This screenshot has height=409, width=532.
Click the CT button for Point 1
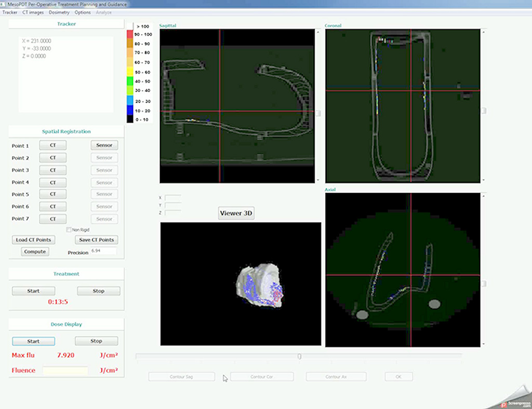tap(53, 145)
